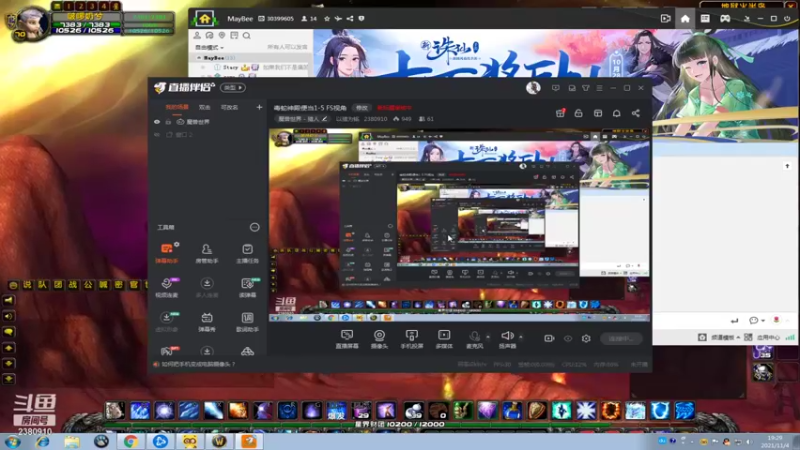Screen dimensions: 800x450
Task: Toggle visibility eye of 魔兽世界 source
Action: coord(157,122)
